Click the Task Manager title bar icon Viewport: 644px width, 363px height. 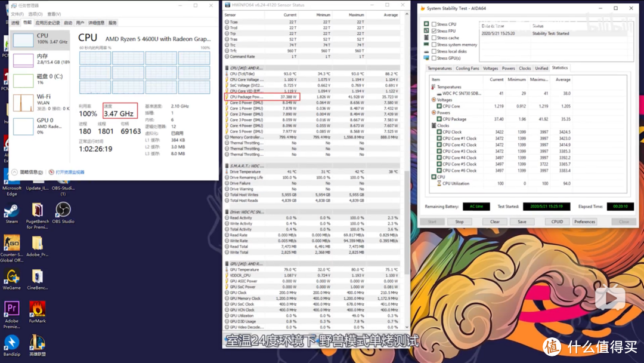[14, 6]
